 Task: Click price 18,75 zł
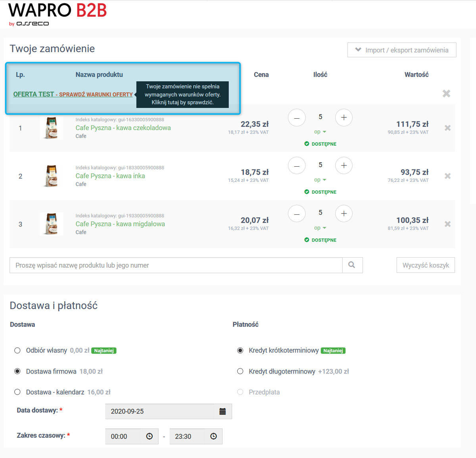click(255, 172)
